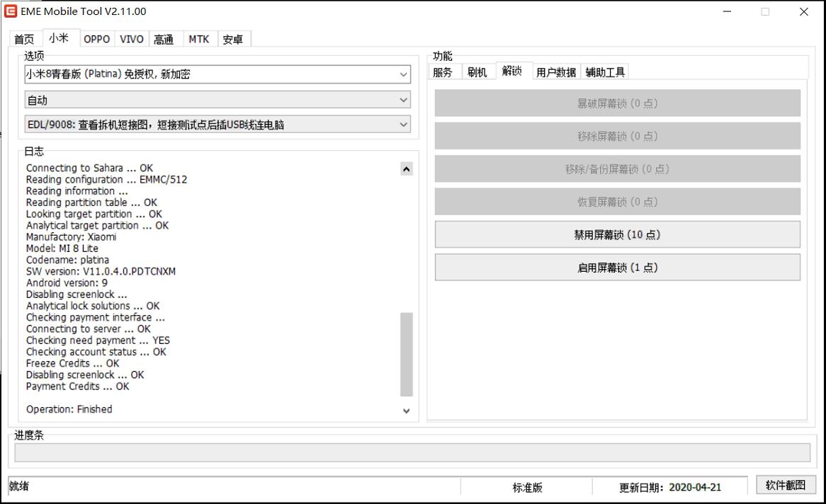
Task: Open the MTK tab
Action: click(199, 39)
